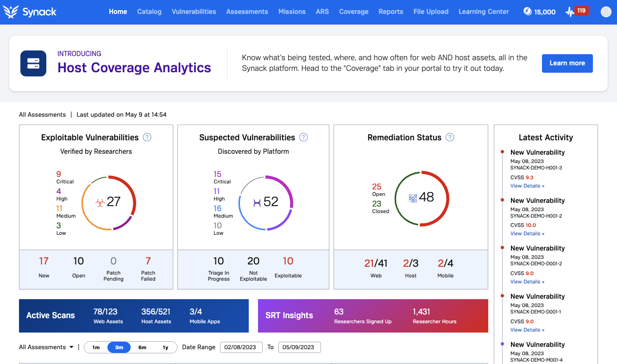Click the Synack logo in header
Screen dimensions: 617x364
click(x=30, y=12)
